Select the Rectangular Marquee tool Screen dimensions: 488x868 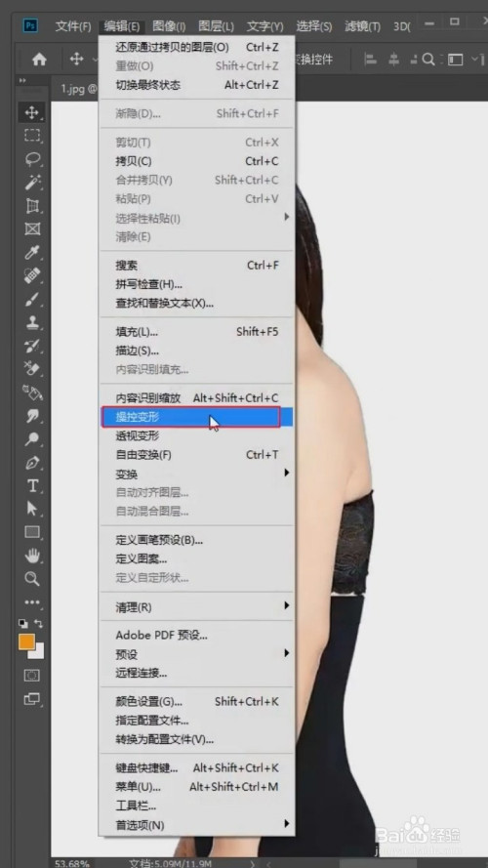click(x=32, y=136)
